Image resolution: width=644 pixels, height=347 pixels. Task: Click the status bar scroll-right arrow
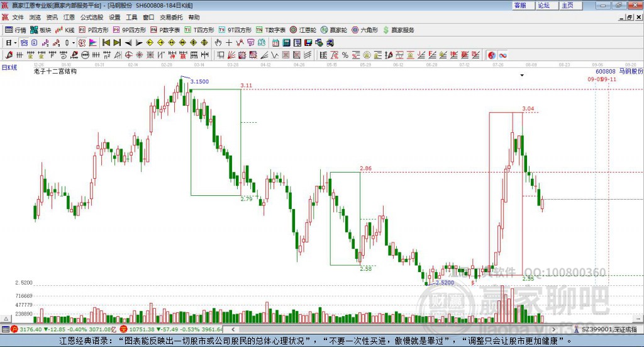[x=553, y=329]
